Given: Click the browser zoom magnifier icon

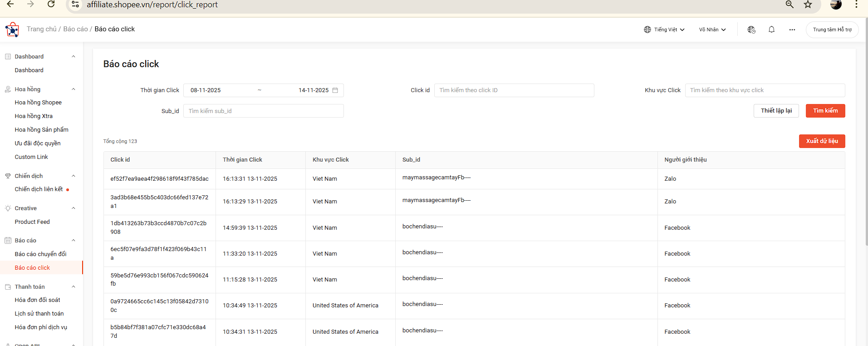Looking at the screenshot, I should click(790, 5).
